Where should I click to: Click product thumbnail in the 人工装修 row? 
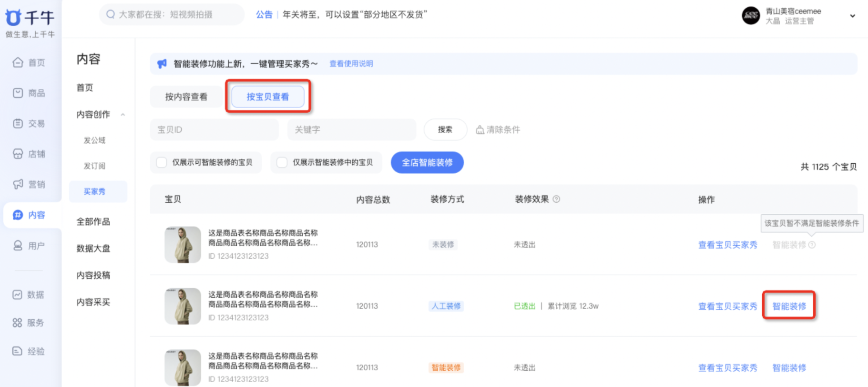(x=183, y=306)
